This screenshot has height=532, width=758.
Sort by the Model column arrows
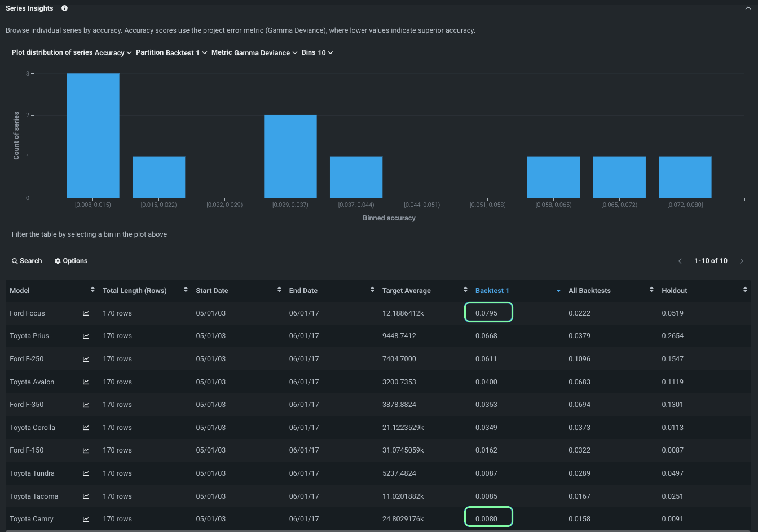[x=92, y=290]
